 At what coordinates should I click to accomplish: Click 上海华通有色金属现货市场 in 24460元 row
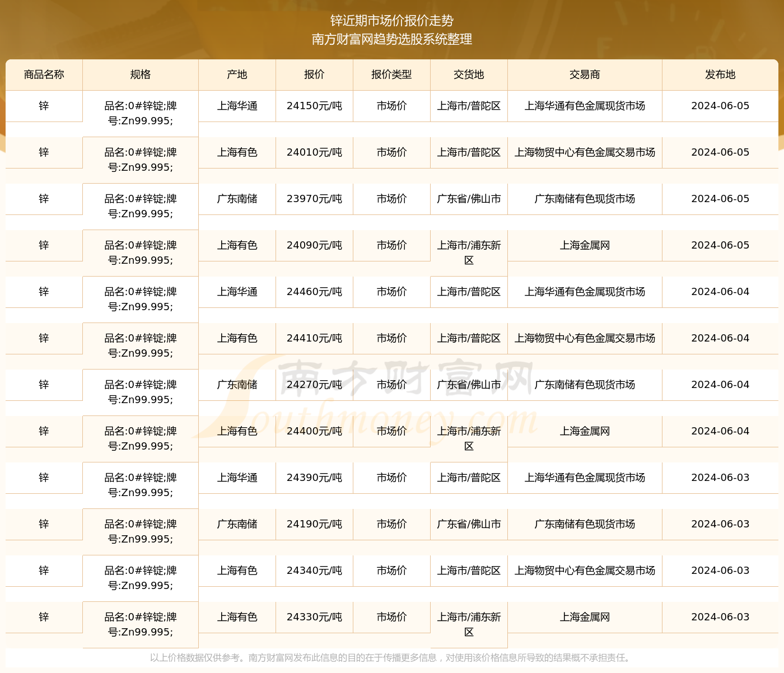pos(585,292)
